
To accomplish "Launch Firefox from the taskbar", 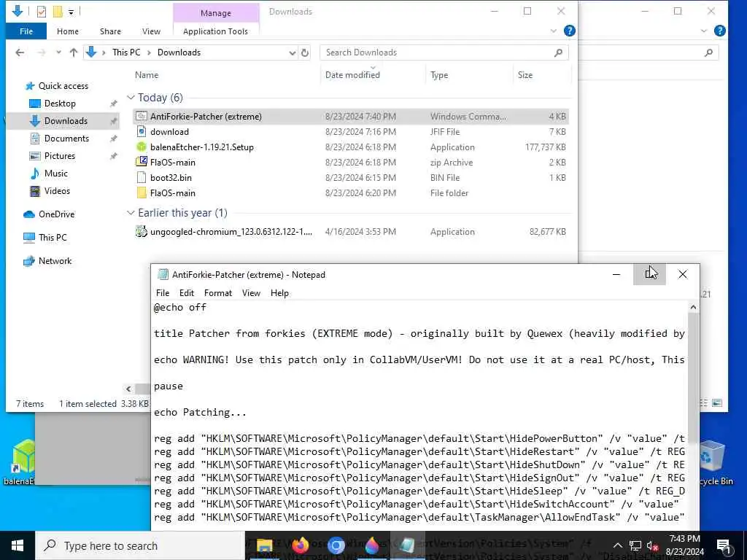I will click(300, 545).
